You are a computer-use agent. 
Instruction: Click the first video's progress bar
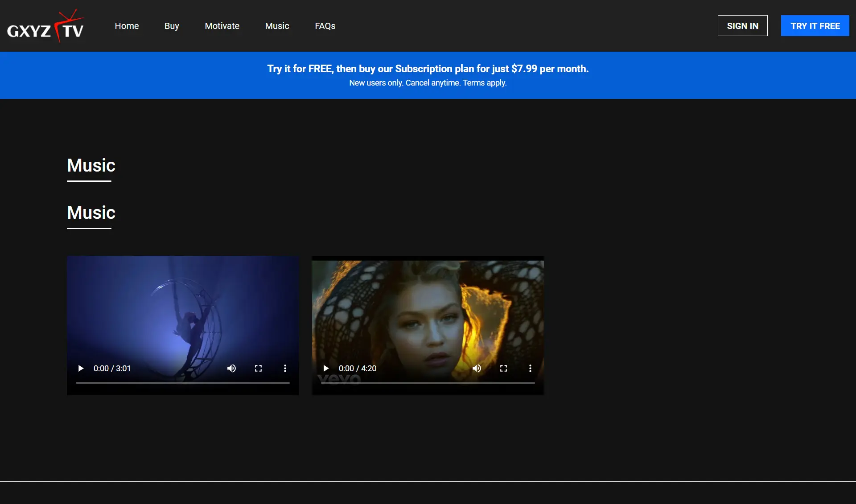(183, 383)
